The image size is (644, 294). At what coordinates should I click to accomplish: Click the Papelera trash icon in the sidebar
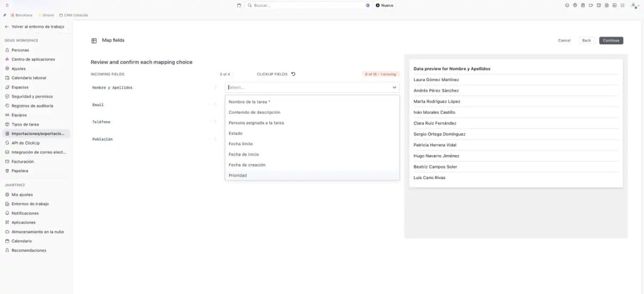[x=7, y=171]
